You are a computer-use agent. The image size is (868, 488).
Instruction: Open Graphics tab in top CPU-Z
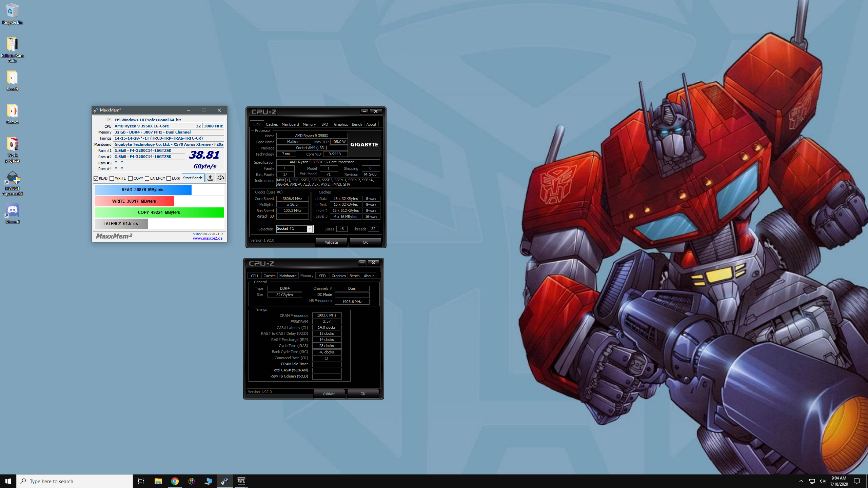[341, 124]
